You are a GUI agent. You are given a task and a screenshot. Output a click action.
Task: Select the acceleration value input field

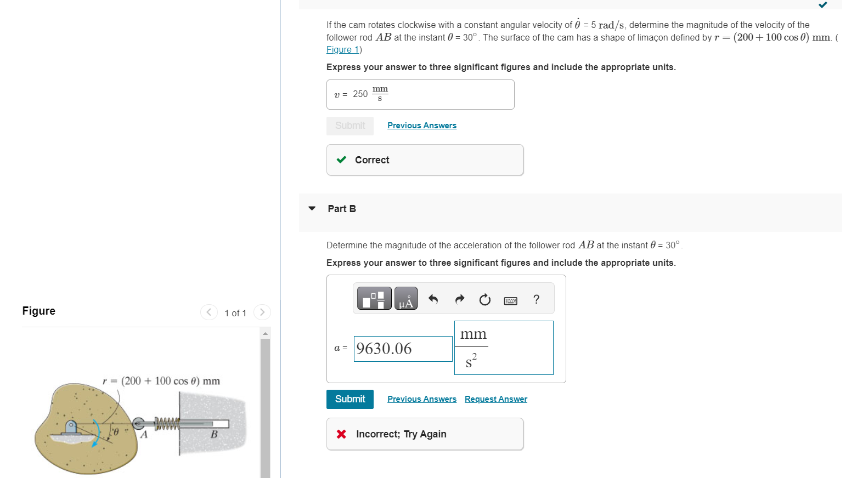pyautogui.click(x=402, y=349)
